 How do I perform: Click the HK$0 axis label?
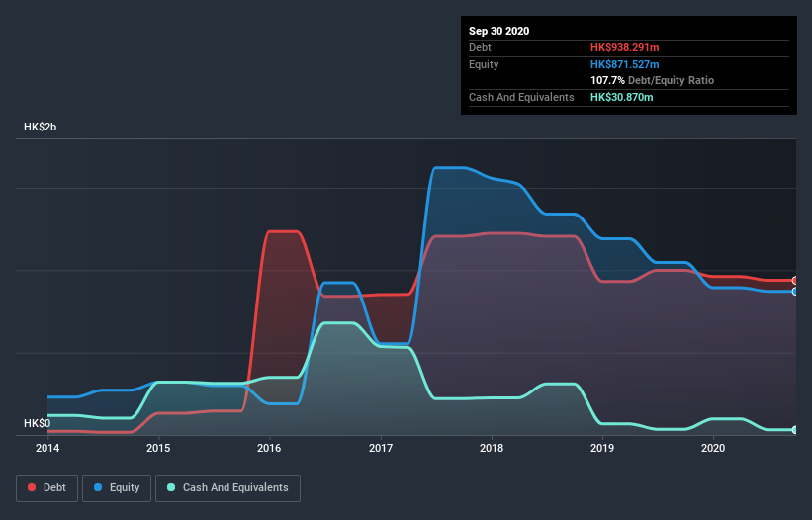tap(37, 423)
